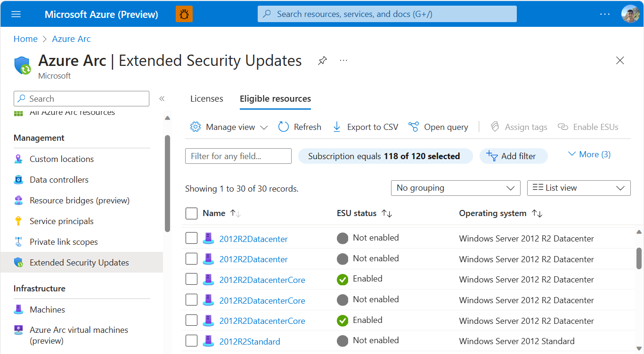Click the server icon of 2012R2Standard row
Viewport: 644px width, 354px height.
coord(208,342)
